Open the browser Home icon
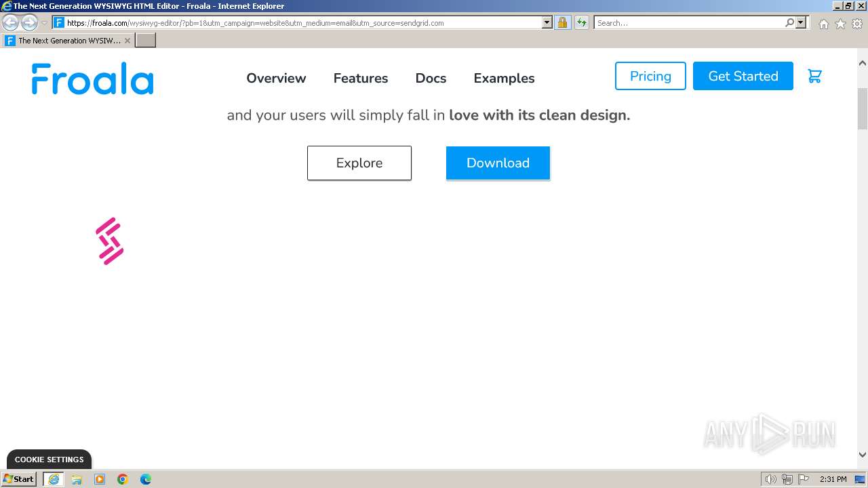Screen dimensions: 868x488 [x=823, y=24]
